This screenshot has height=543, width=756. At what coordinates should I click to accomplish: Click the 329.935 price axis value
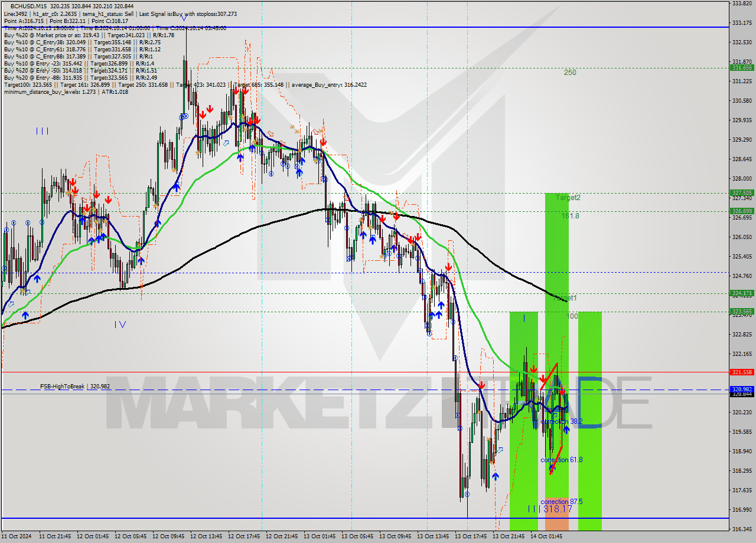tap(742, 120)
